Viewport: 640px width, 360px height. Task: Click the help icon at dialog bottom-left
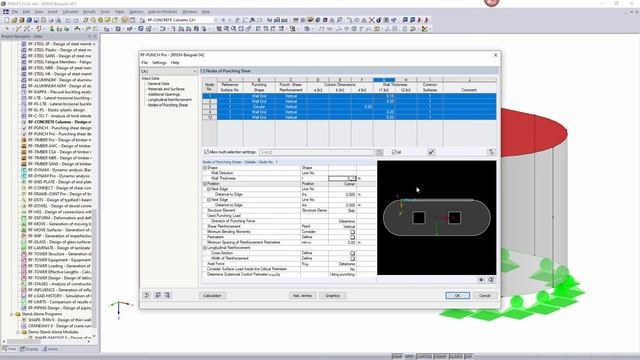click(147, 295)
